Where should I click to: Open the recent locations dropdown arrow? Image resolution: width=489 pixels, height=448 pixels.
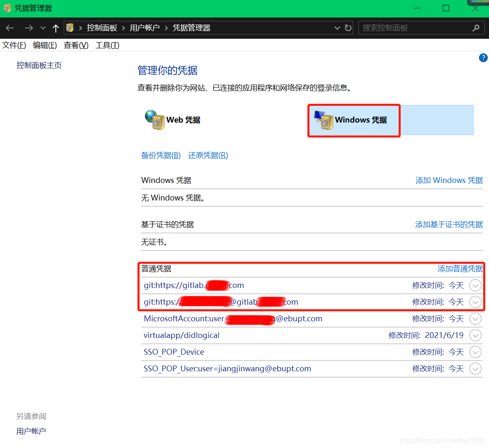click(x=43, y=28)
